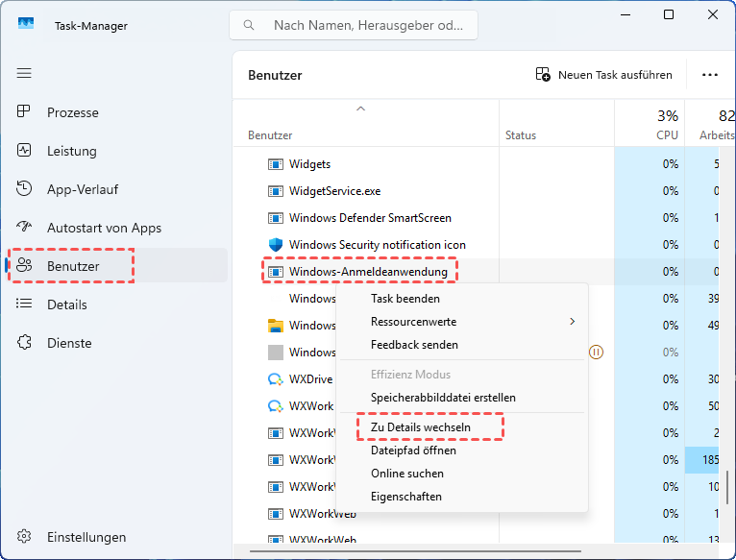Open Autostart von Apps page

click(x=104, y=228)
